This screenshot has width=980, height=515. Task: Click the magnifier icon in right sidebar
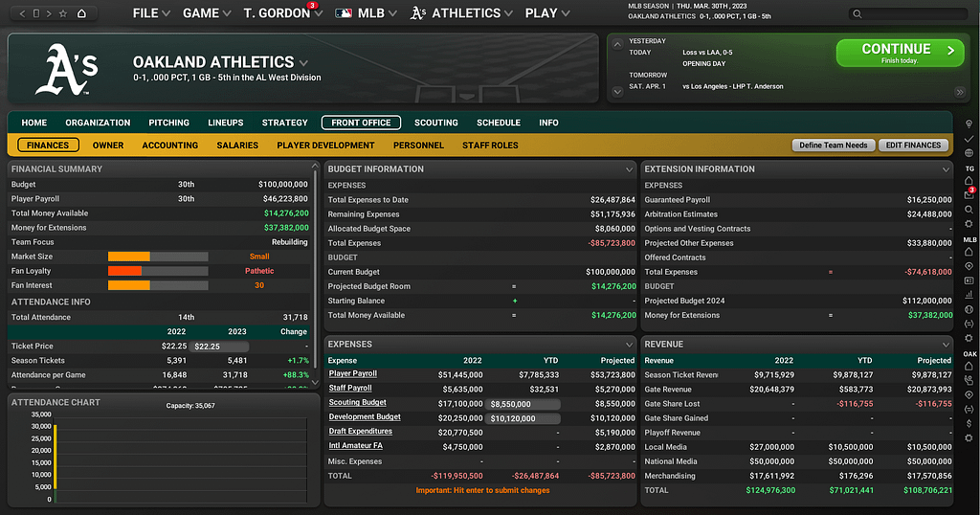pos(969,210)
